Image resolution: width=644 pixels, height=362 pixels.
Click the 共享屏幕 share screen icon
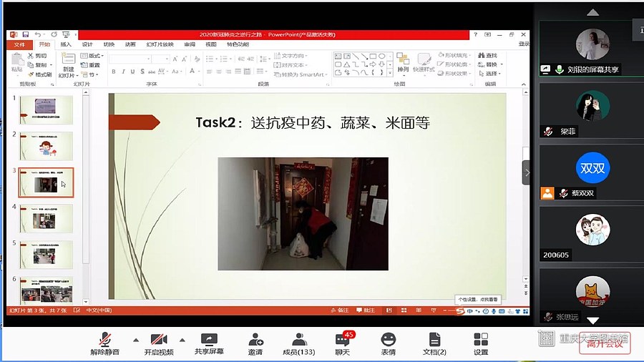[209, 339]
